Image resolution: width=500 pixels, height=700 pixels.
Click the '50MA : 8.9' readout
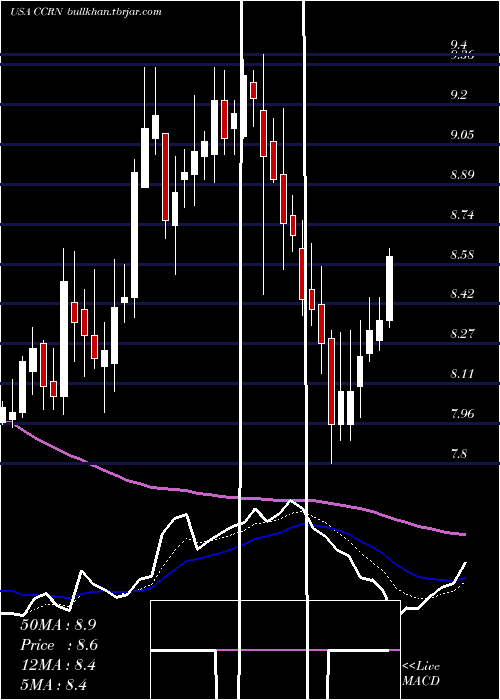click(x=58, y=625)
